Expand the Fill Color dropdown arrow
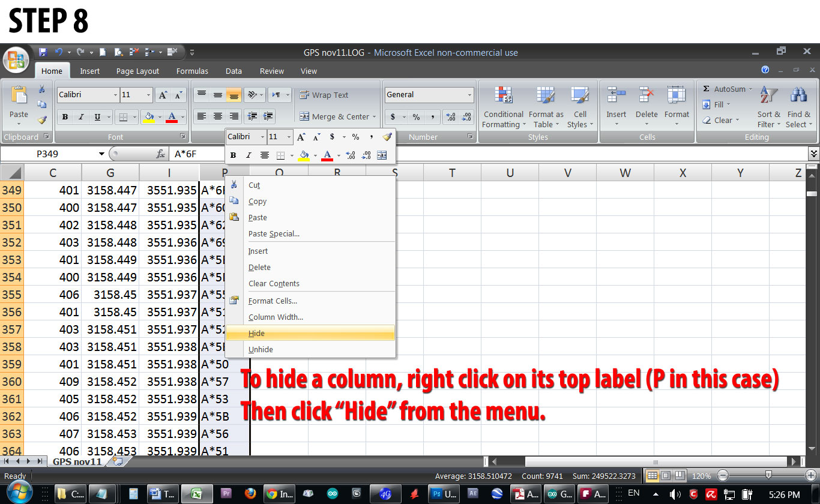 click(x=160, y=116)
